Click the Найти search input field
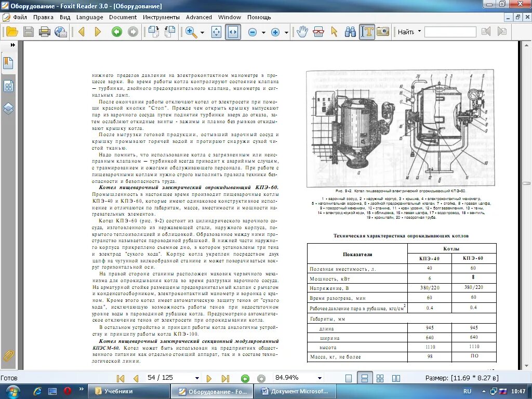 click(450, 32)
